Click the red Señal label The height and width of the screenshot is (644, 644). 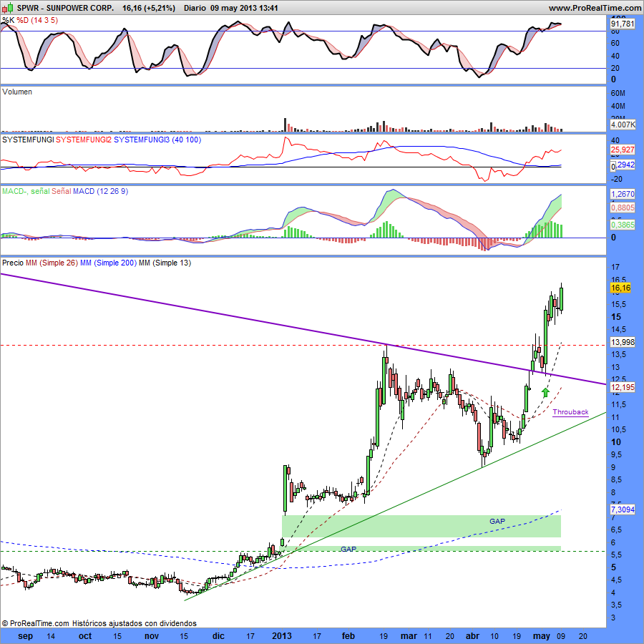pyautogui.click(x=62, y=191)
